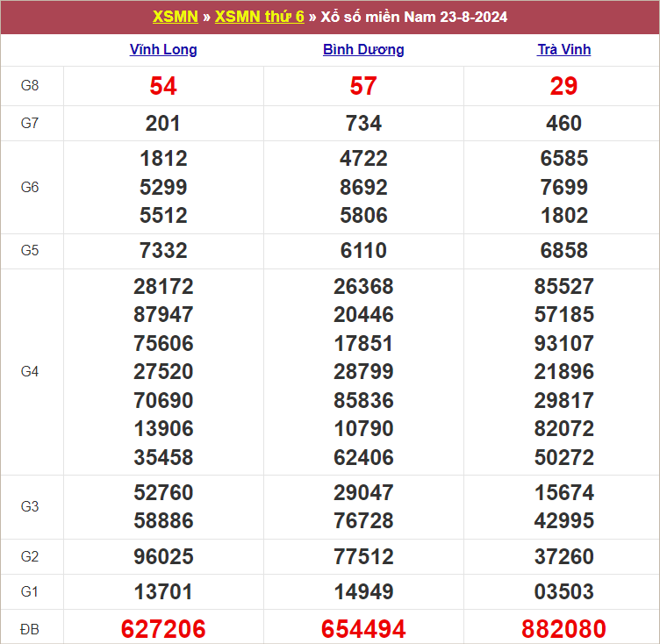The image size is (660, 644).
Task: Select the G4 value 13906
Action: [163, 429]
